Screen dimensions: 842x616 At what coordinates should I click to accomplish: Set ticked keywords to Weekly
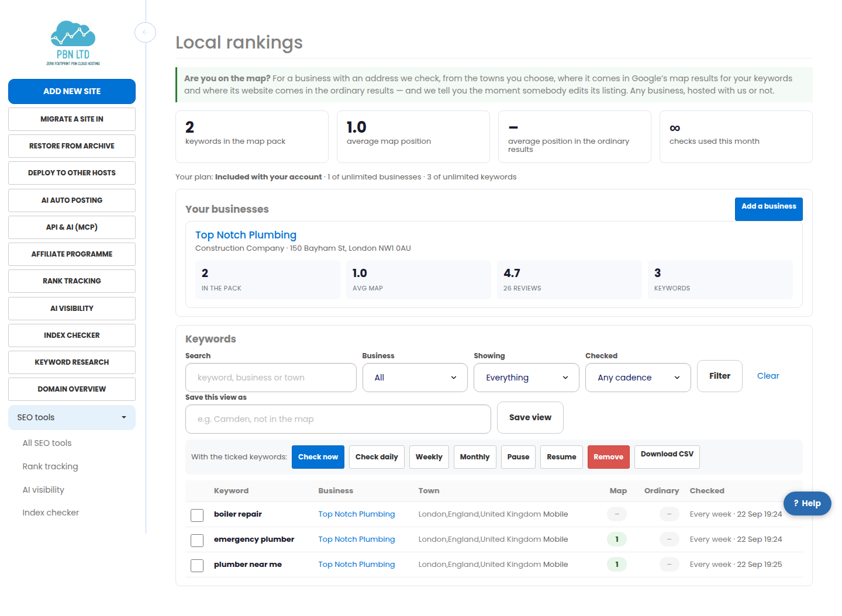(x=429, y=457)
